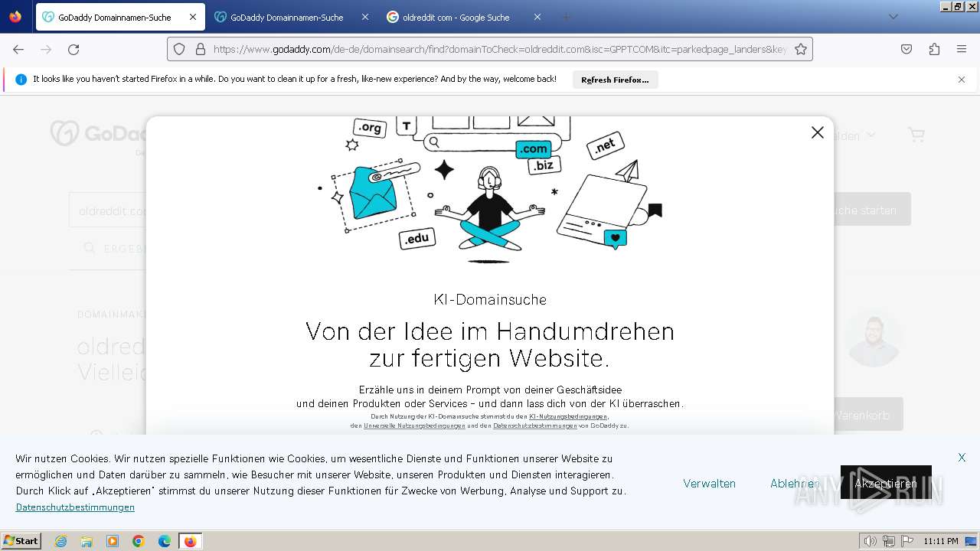Screen dimensions: 980x551
Task: Launch Edge from the taskbar
Action: click(x=165, y=541)
